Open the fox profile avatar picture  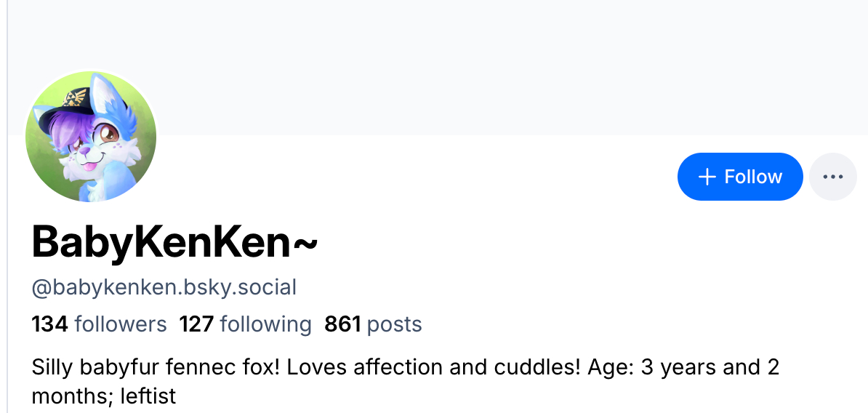tap(91, 137)
